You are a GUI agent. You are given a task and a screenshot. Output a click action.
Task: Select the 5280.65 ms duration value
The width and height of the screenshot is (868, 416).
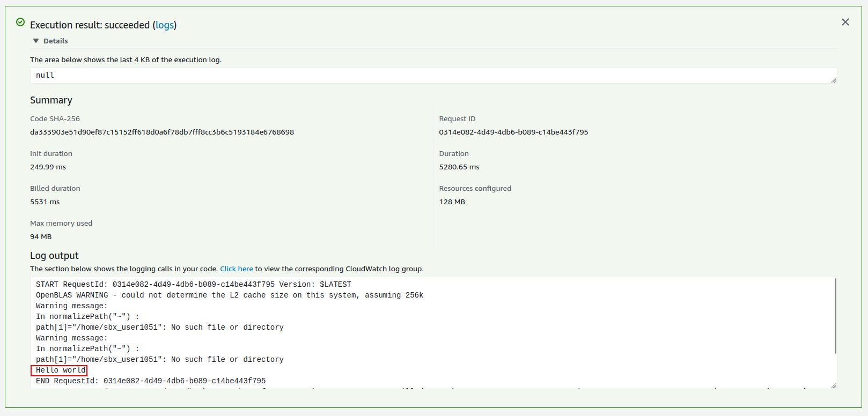(x=459, y=167)
